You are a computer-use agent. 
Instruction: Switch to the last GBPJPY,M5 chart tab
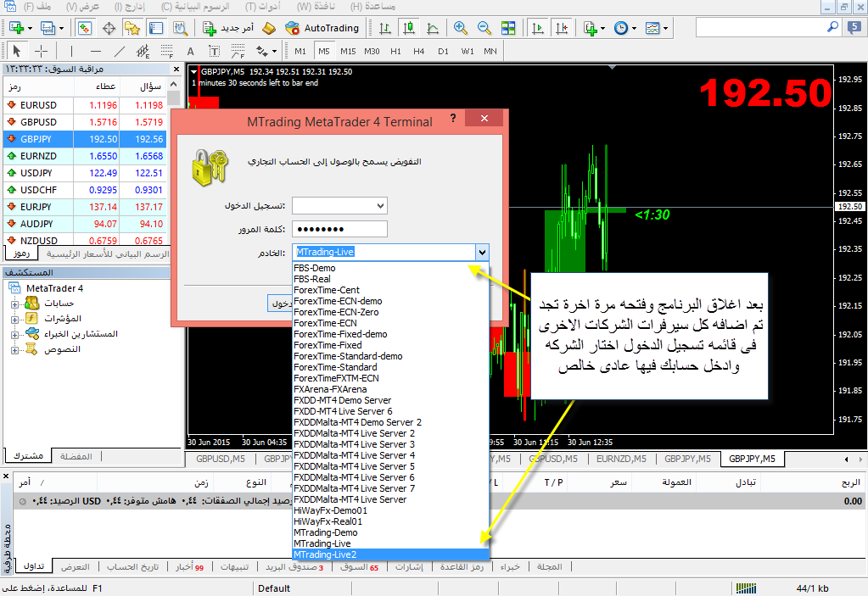coord(750,459)
